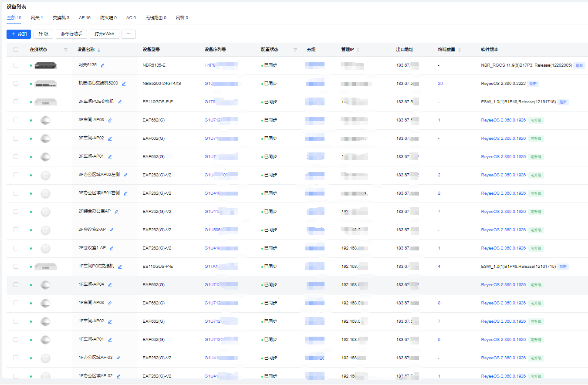Rename device 2F综合办公室AP via pencil icon
Viewport: 588px width, 385px height.
tap(116, 212)
